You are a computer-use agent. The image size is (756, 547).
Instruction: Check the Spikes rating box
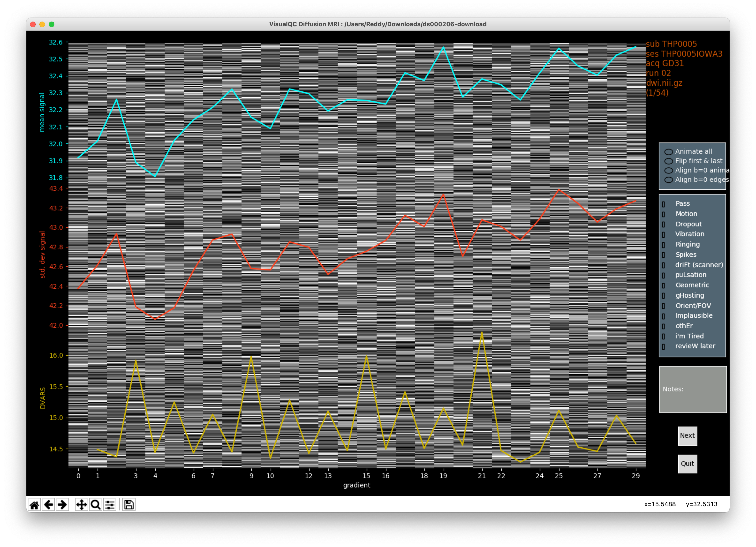663,255
